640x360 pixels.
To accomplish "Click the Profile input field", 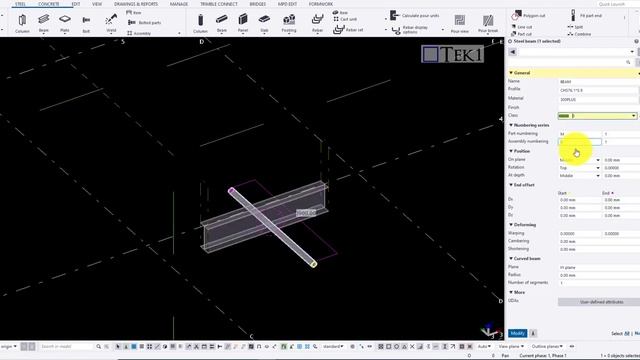I will click(598, 90).
